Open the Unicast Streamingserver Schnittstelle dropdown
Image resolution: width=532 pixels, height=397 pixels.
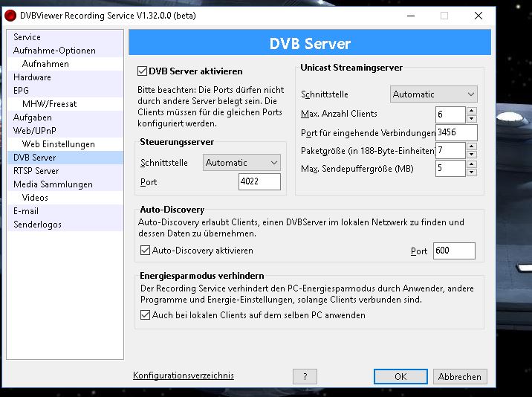[434, 94]
